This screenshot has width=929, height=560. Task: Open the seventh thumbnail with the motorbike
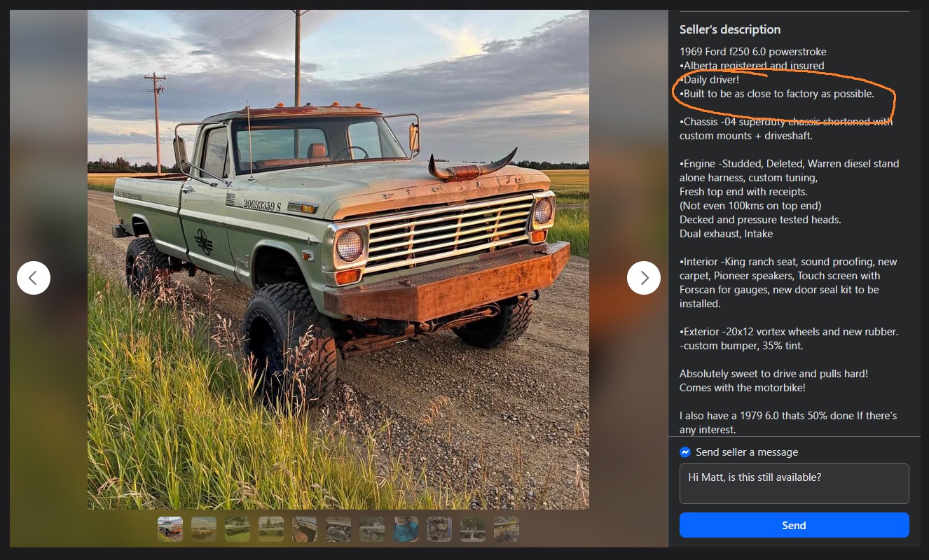[372, 529]
